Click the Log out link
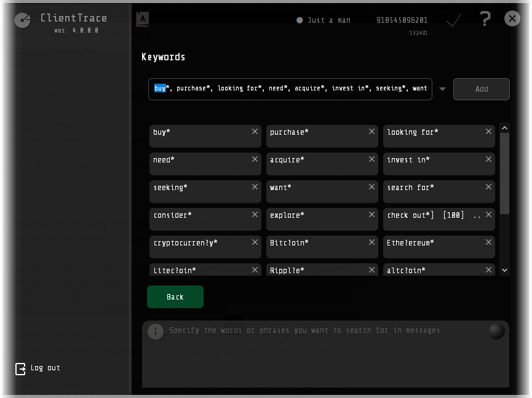 (x=46, y=368)
